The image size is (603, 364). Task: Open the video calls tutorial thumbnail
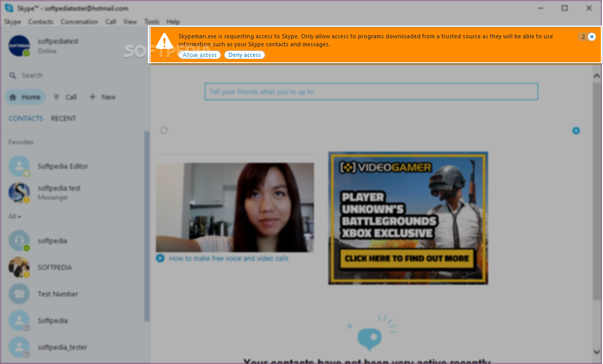(x=235, y=207)
